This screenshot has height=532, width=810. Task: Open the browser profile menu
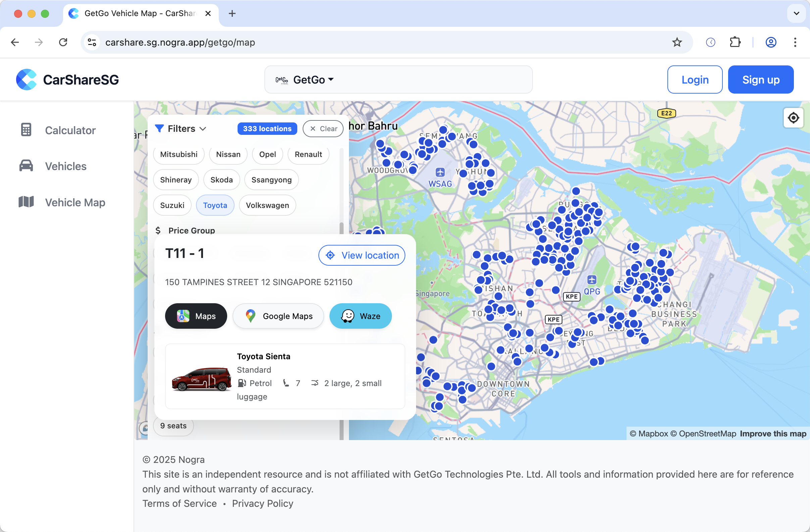770,42
